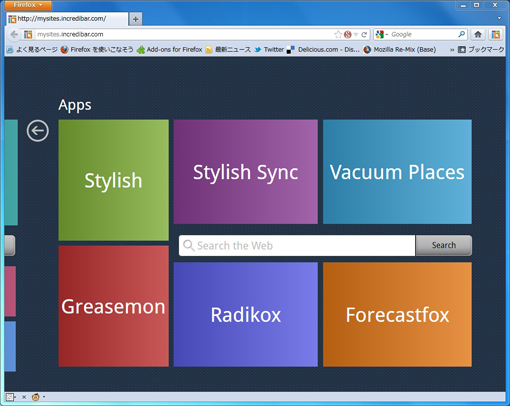Open the Google search engine dropdown
This screenshot has width=510, height=406.
(x=382, y=34)
